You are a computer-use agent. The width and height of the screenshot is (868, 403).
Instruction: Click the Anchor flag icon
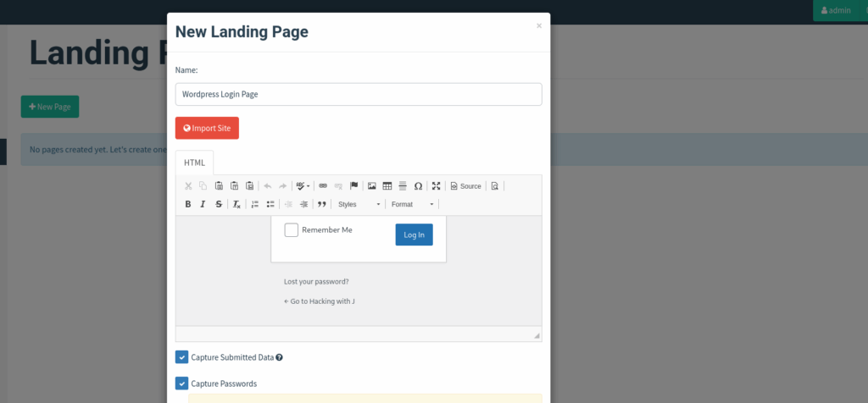click(x=353, y=186)
